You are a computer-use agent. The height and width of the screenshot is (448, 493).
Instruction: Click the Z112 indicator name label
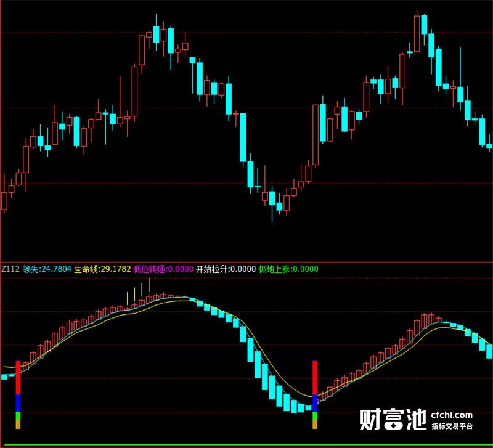10,269
